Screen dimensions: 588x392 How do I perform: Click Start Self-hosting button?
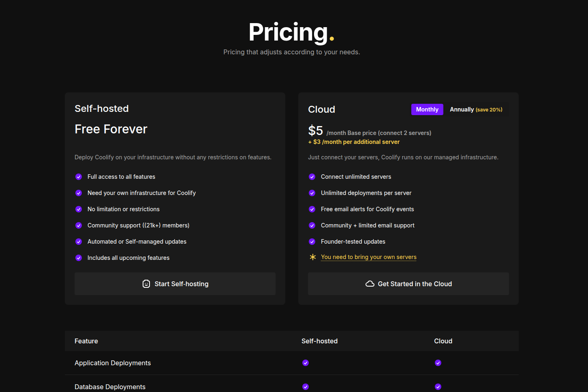pos(175,284)
